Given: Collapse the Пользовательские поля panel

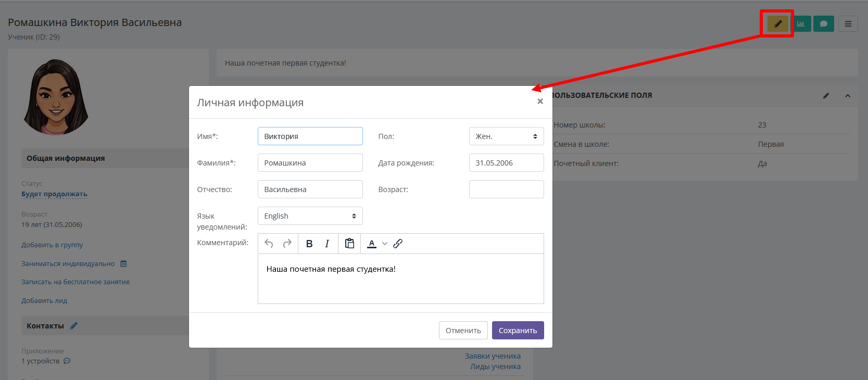Looking at the screenshot, I should coord(848,96).
